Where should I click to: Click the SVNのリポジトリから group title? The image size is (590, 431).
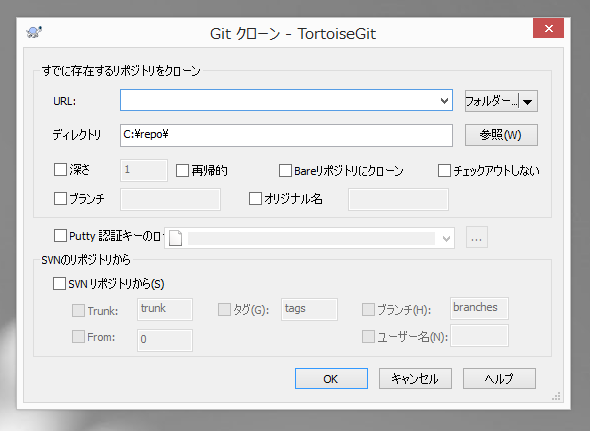tap(85, 260)
